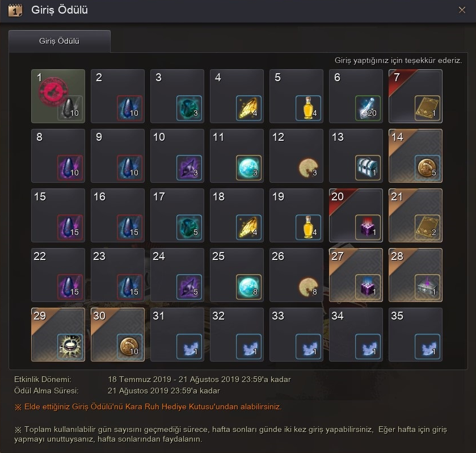This screenshot has height=453, width=476.
Task: Select the day 20 purple box reward
Action: [x=368, y=227]
